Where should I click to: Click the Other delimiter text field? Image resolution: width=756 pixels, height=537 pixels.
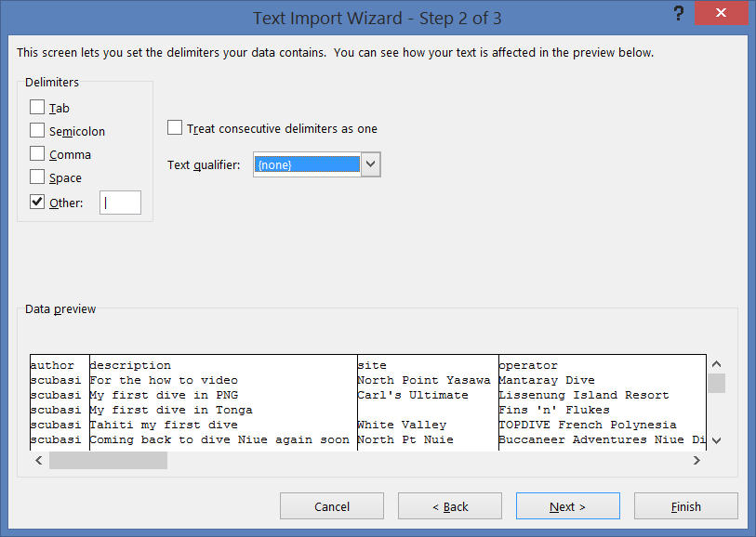121,203
